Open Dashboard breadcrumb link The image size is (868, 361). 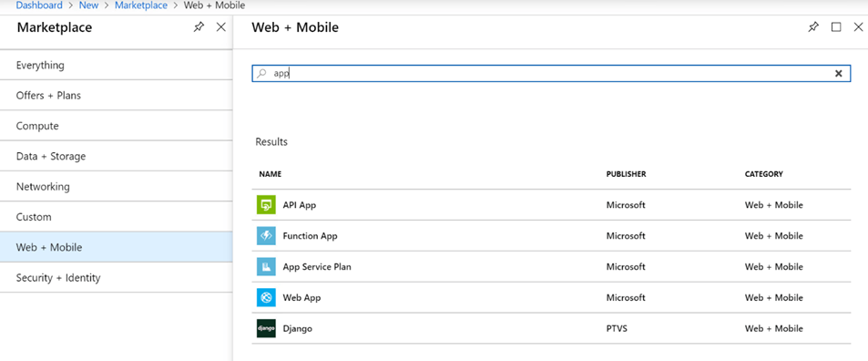point(39,5)
